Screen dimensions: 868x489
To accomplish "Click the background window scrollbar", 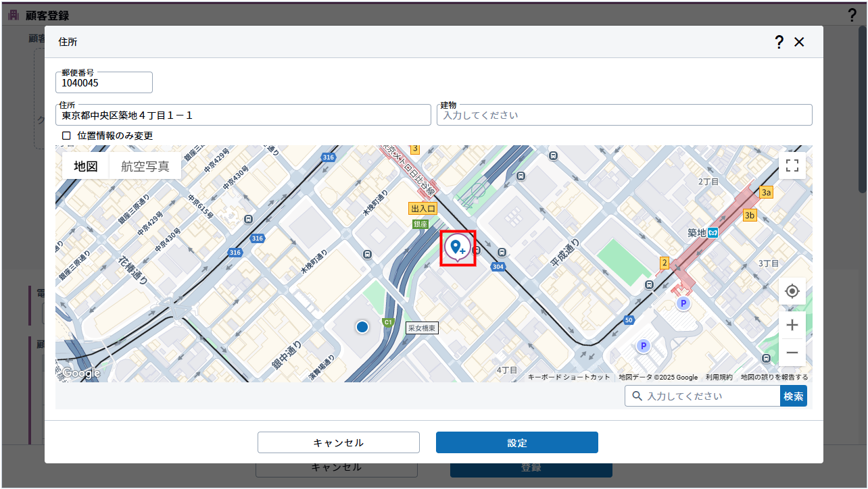I will 863,108.
